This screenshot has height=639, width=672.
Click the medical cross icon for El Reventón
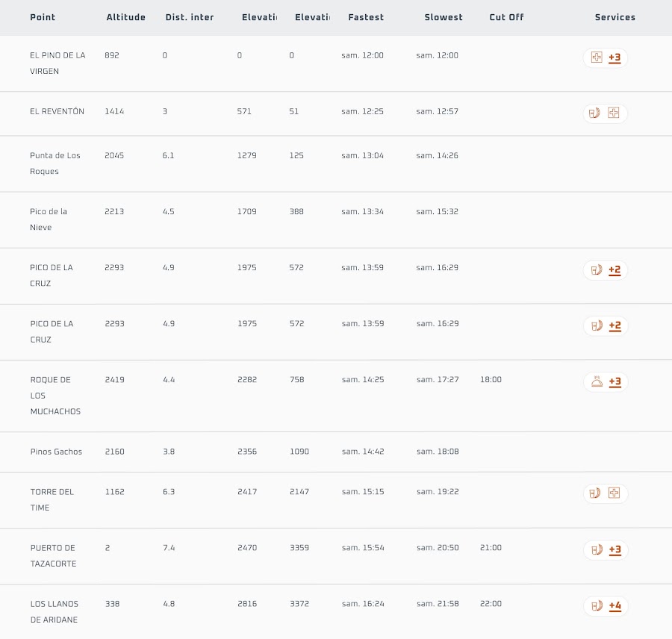click(x=614, y=113)
